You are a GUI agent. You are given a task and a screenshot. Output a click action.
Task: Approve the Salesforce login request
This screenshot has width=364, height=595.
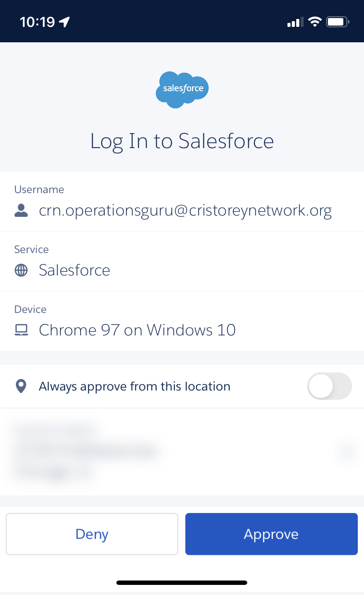point(271,534)
